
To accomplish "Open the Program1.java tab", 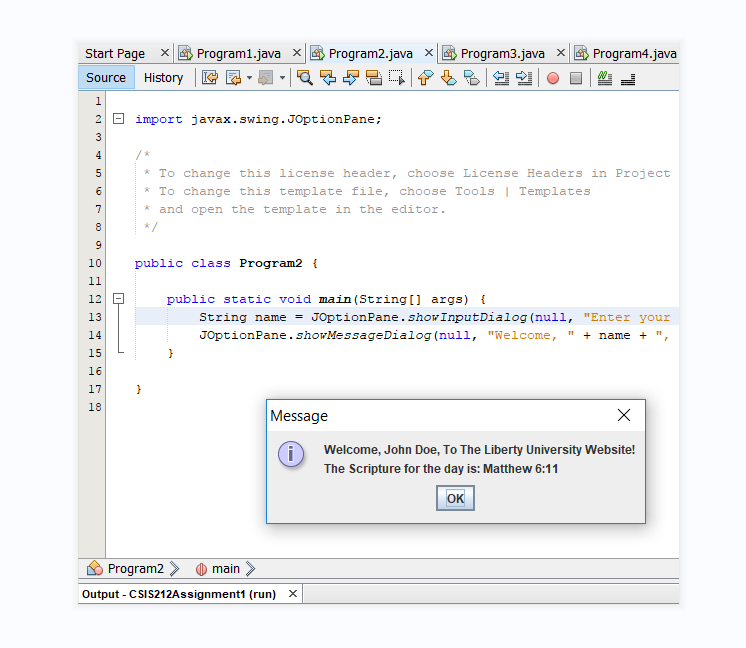I will pyautogui.click(x=239, y=53).
